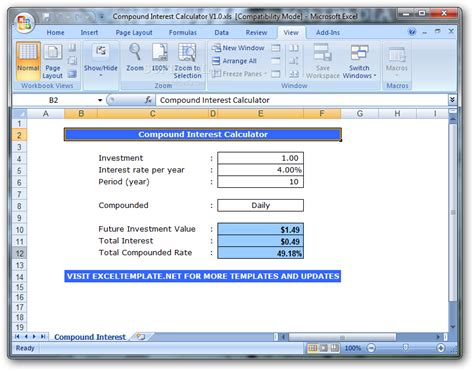Toggle Page Layout view button in status bar
The image size is (474, 371).
click(x=324, y=348)
